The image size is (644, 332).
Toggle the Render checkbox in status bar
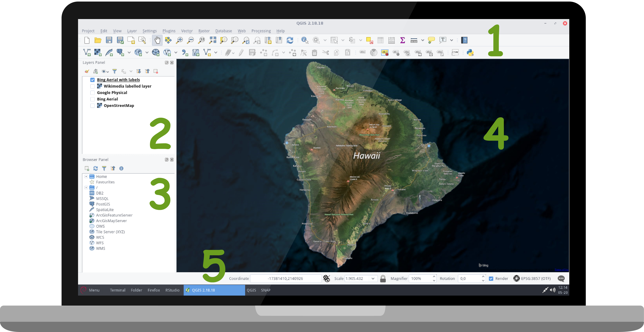pyautogui.click(x=491, y=278)
